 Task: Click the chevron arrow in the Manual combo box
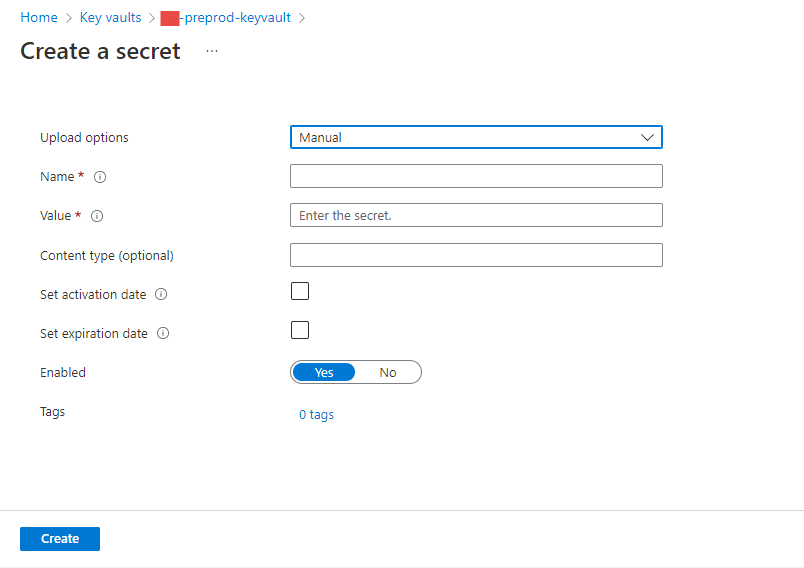click(x=648, y=137)
